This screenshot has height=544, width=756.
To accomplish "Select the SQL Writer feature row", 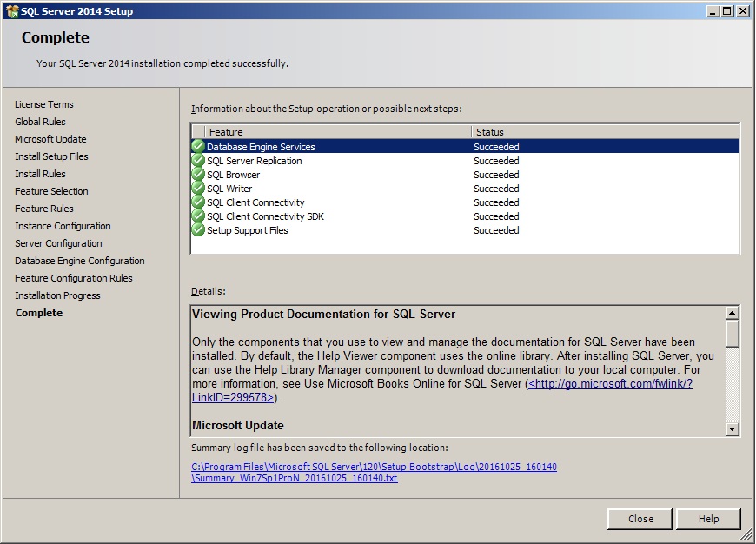I will (x=465, y=188).
